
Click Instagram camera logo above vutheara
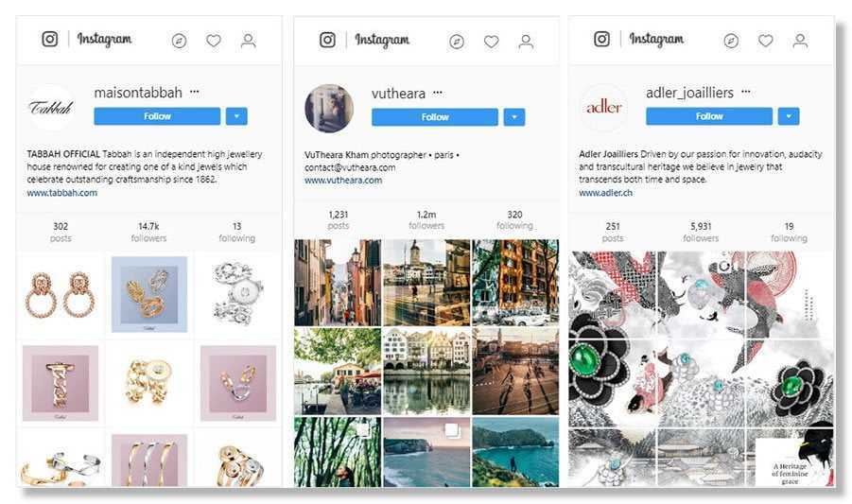[x=327, y=40]
